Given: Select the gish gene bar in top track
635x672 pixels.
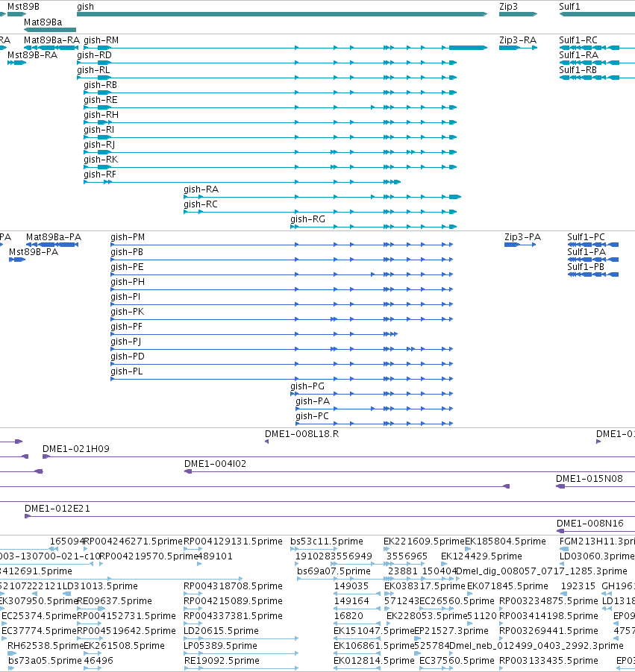Looking at the screenshot, I should [x=282, y=14].
